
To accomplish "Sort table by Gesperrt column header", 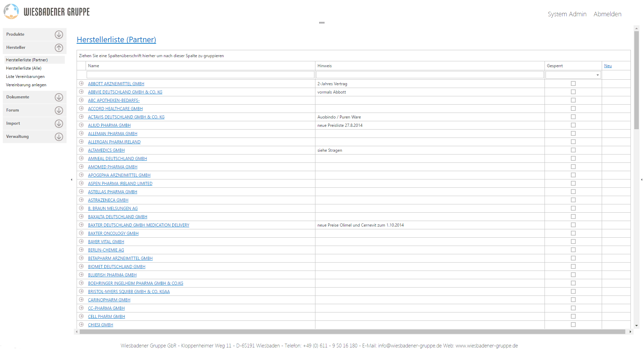I will click(x=573, y=66).
